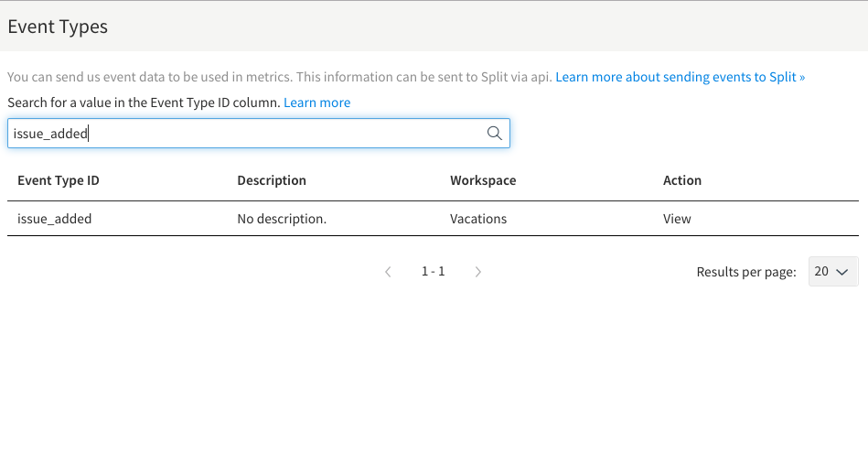Select the Action column header
Screen dimensions: 868x454
point(681,180)
